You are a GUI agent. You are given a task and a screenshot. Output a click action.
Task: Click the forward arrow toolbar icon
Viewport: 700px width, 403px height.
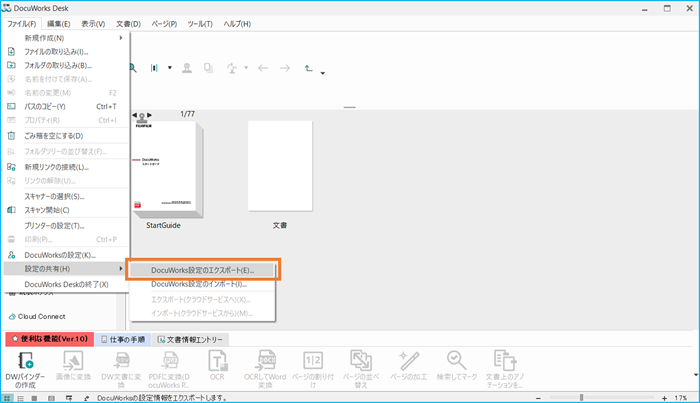tap(285, 68)
